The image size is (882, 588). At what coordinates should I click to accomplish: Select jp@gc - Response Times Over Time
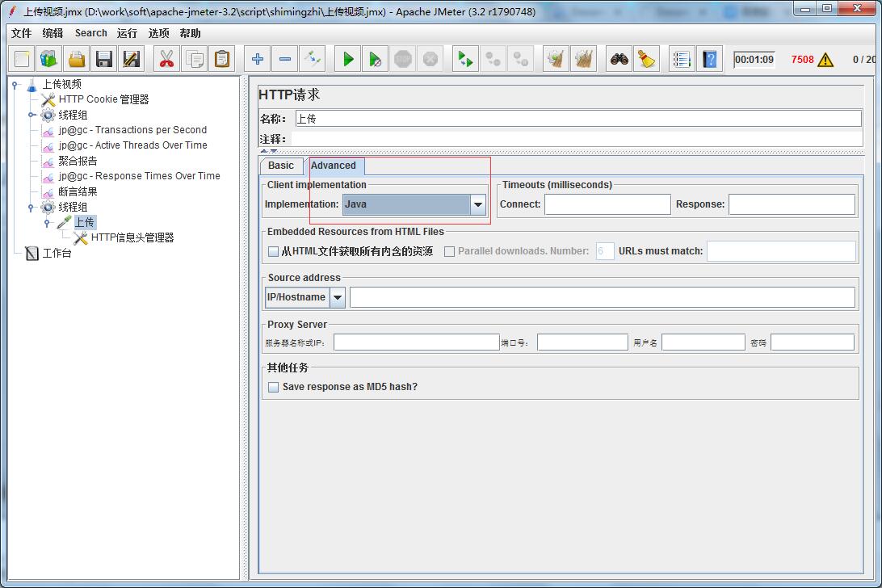point(140,176)
